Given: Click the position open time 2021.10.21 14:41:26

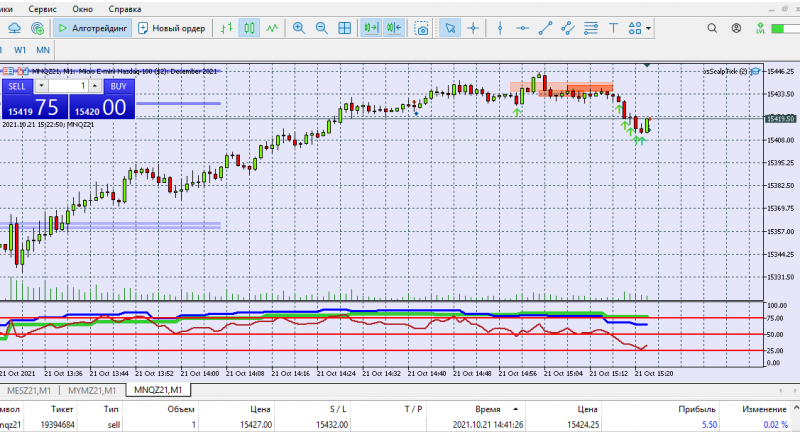Looking at the screenshot, I should pos(487,424).
